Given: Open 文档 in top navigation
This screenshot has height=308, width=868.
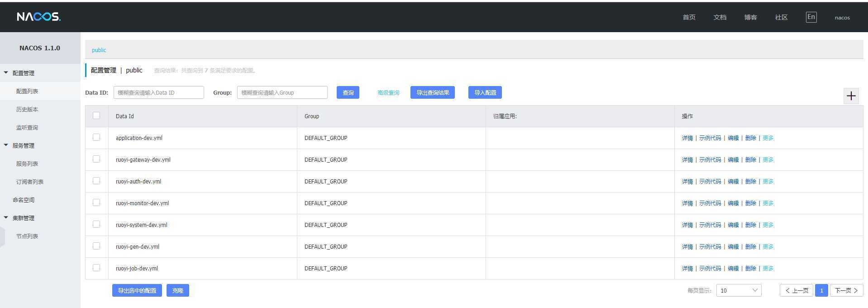Looking at the screenshot, I should click(x=720, y=17).
